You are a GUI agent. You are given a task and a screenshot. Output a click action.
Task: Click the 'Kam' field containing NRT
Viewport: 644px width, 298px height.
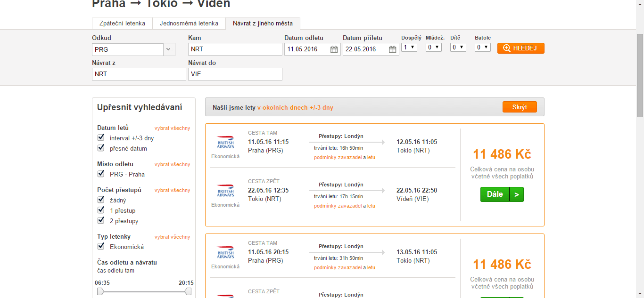[235, 49]
